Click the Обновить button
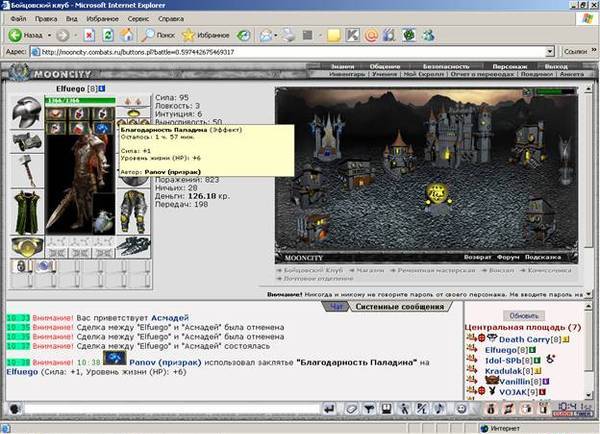 click(524, 316)
